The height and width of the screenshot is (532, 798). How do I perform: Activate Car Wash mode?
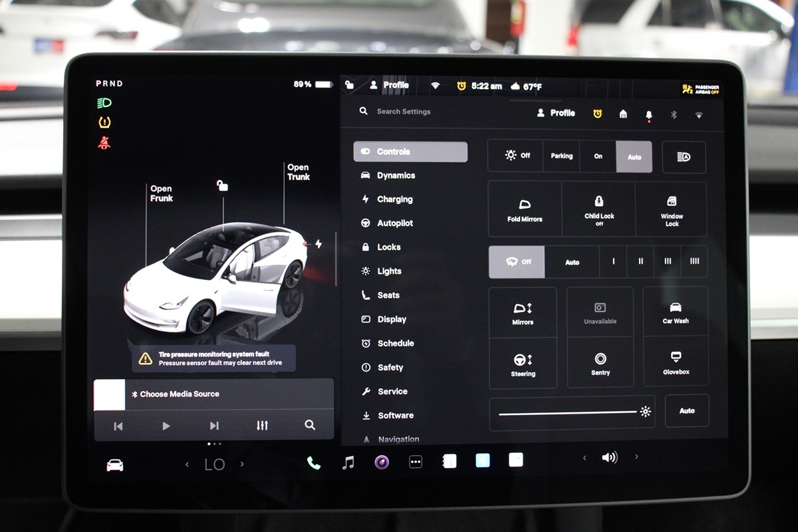(x=676, y=312)
